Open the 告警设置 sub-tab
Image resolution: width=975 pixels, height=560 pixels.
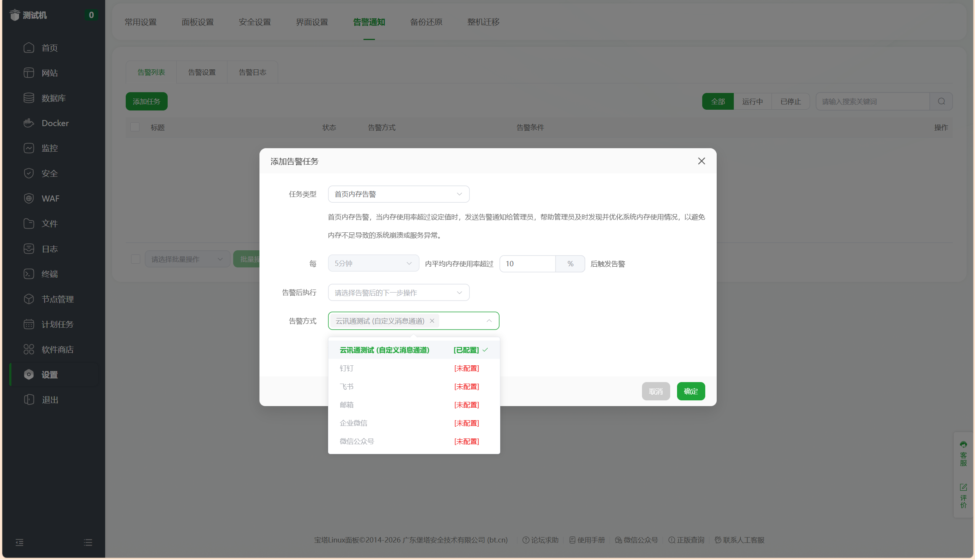[202, 72]
